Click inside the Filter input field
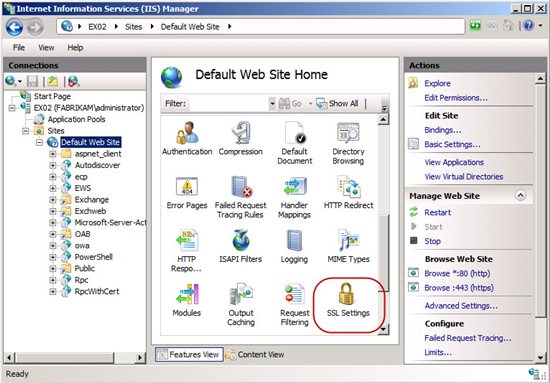Image resolution: width=550 pixels, height=383 pixels. (x=229, y=104)
